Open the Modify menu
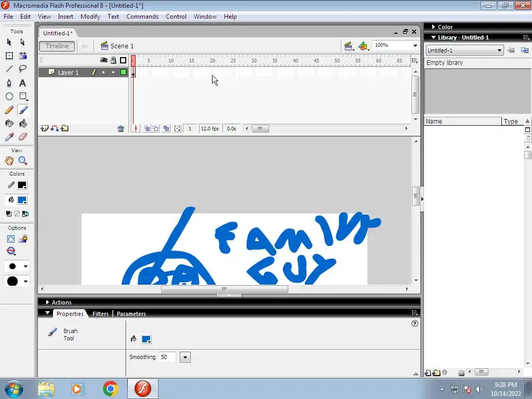532x399 pixels. (x=90, y=16)
